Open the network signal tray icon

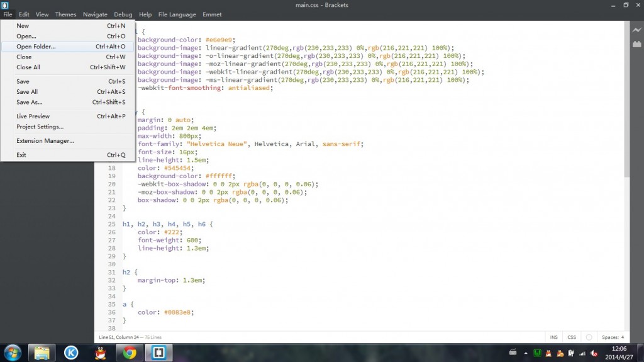pos(582,353)
